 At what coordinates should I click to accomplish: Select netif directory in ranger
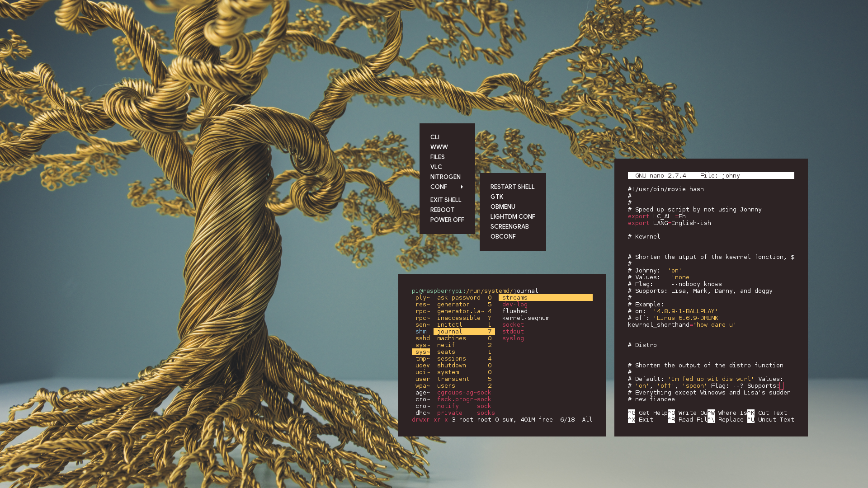[x=464, y=345]
